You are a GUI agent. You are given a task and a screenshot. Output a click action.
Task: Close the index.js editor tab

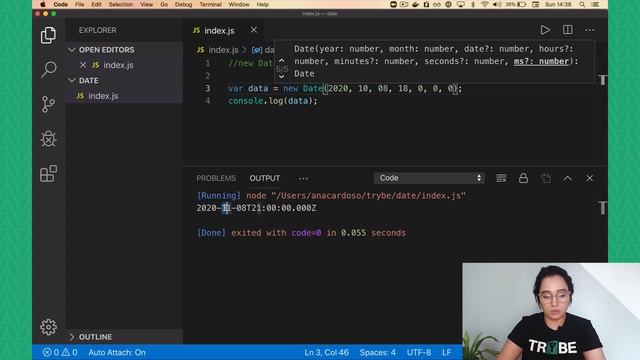(254, 30)
